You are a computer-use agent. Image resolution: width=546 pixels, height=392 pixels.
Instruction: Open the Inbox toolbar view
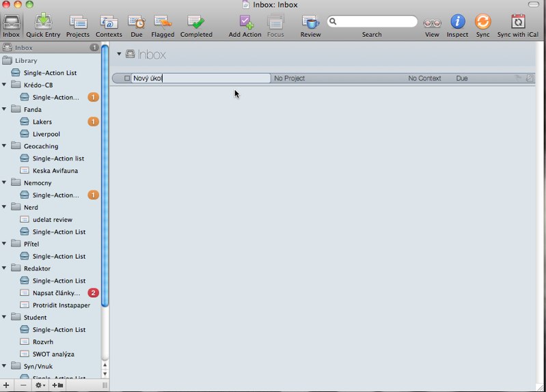pyautogui.click(x=12, y=26)
